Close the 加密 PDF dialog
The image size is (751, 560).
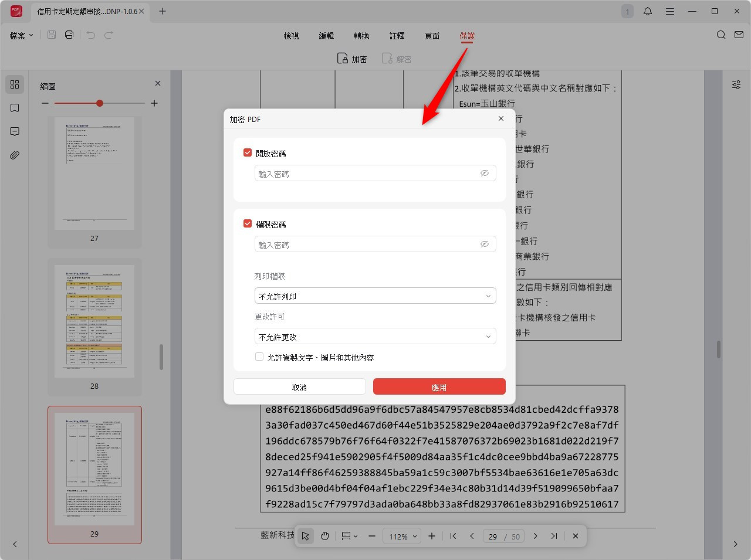click(501, 118)
